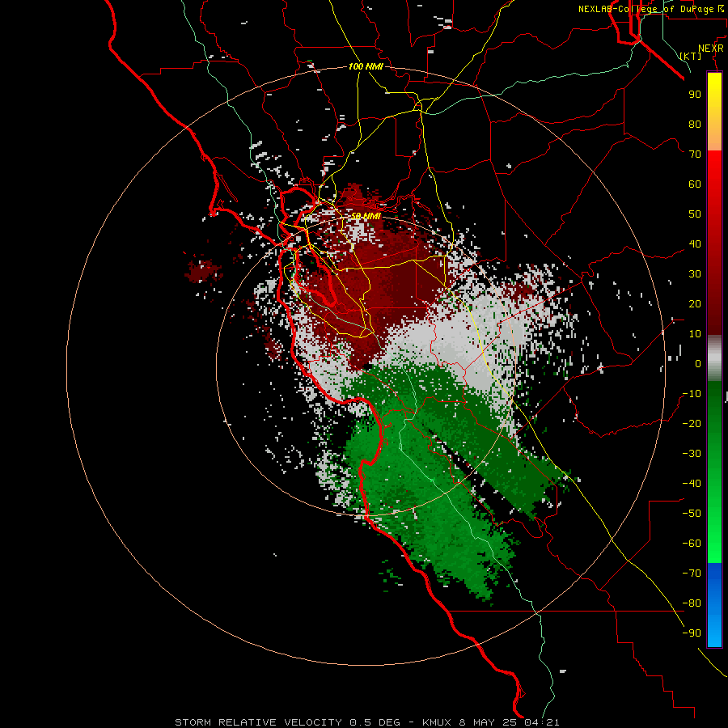This screenshot has width=728, height=728.
Task: Select the 40 value on velocity scale
Action: tap(695, 243)
